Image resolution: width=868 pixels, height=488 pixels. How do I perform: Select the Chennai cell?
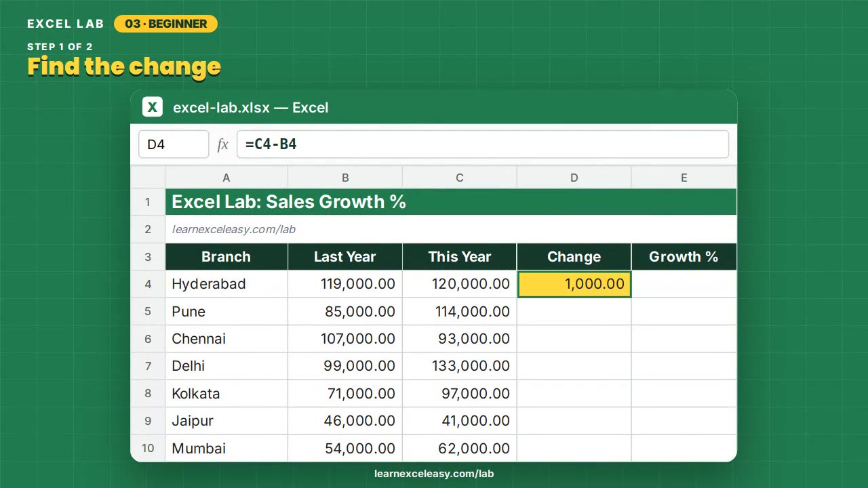[x=226, y=339]
